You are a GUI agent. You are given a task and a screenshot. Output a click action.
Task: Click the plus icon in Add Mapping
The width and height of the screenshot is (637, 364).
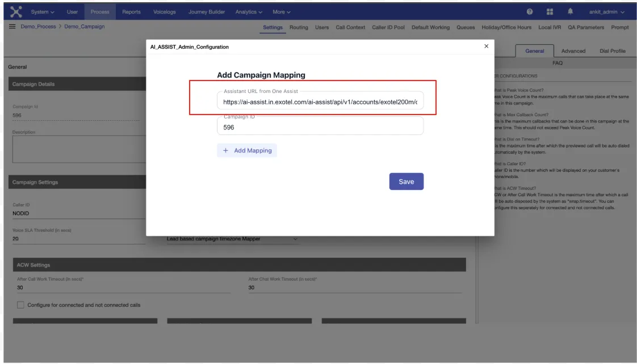[x=225, y=151]
